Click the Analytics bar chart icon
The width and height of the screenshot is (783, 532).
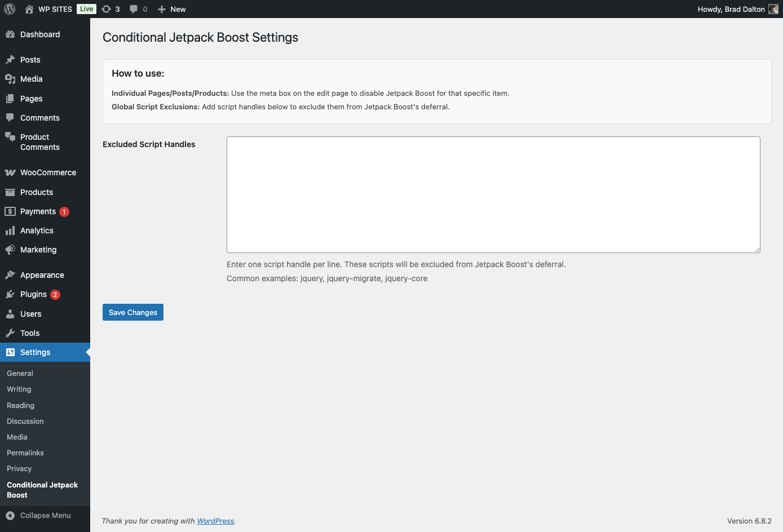click(x=10, y=230)
